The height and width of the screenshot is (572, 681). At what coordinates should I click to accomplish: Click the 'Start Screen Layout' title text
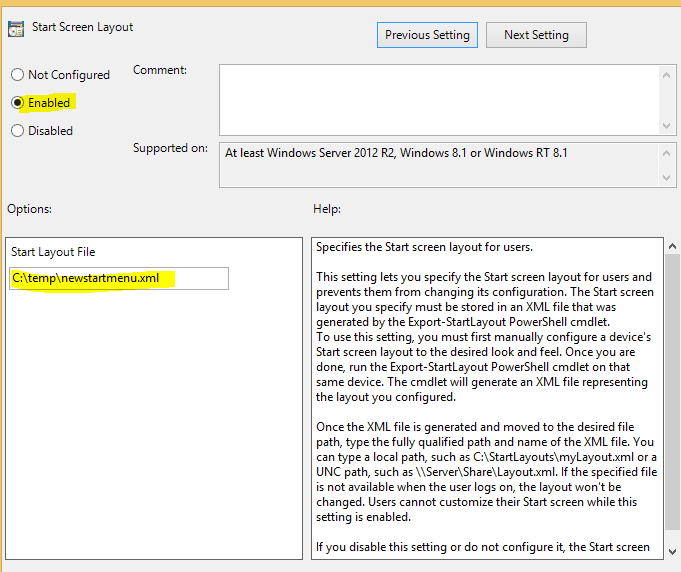83,27
